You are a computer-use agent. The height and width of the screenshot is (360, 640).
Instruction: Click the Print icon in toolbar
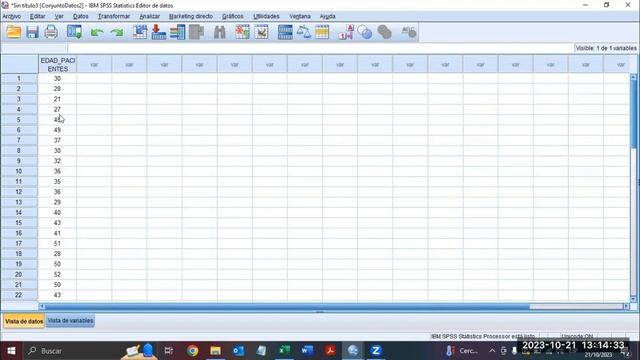(51, 32)
